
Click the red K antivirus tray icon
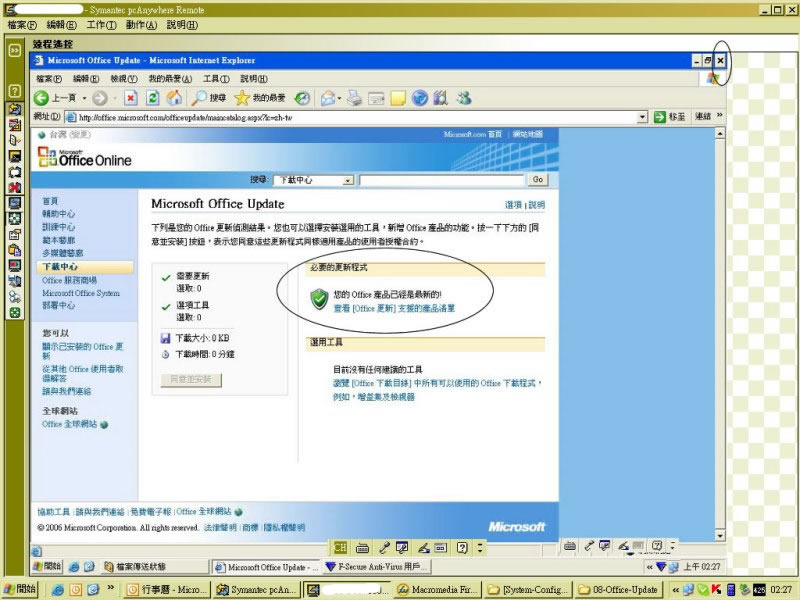(x=717, y=589)
